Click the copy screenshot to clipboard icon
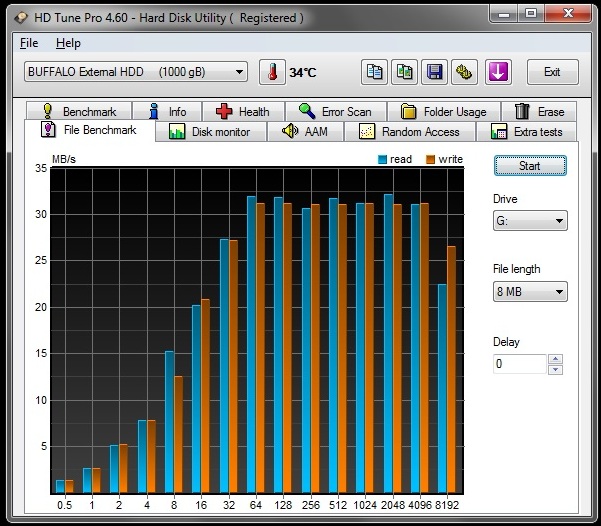 pos(405,72)
